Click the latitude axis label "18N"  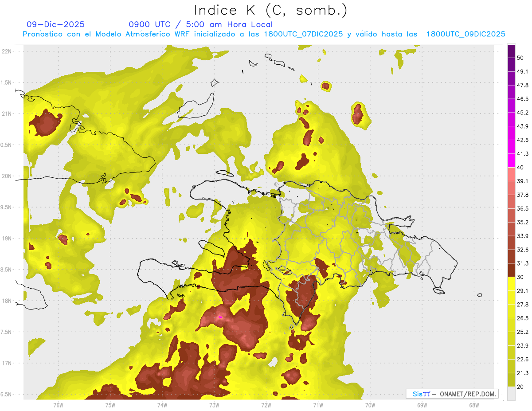pos(7,301)
